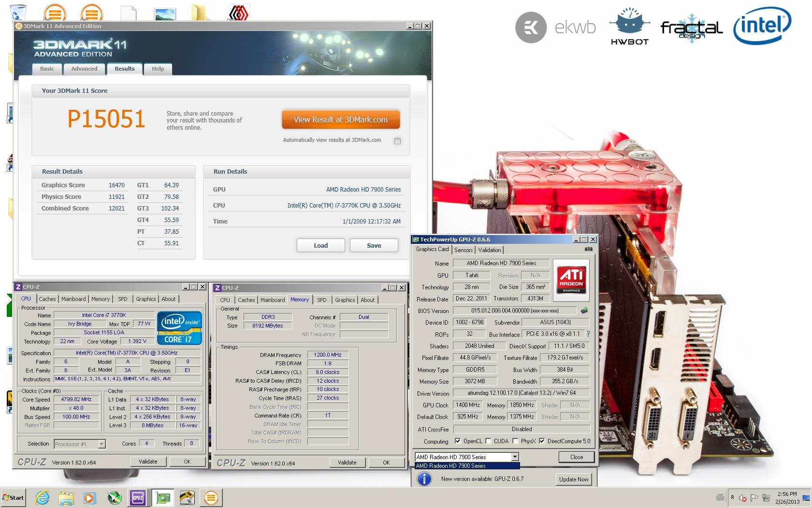Screen dimensions: 812x508
Task: Open the Sensors tab in GPU-Z
Action: click(x=463, y=250)
